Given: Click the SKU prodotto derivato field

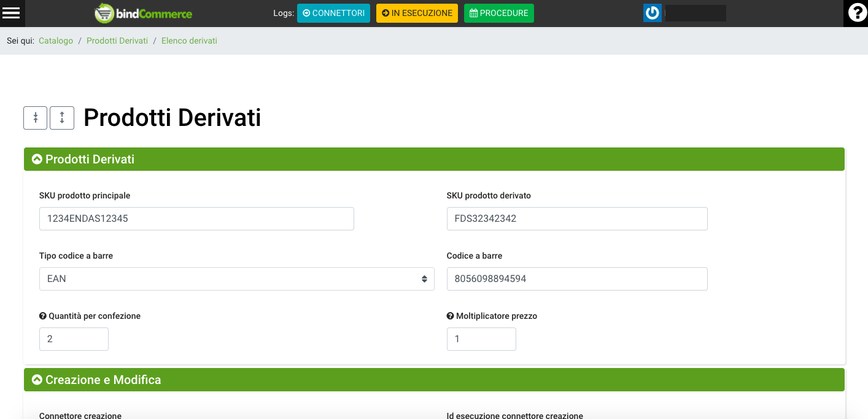Looking at the screenshot, I should point(576,219).
